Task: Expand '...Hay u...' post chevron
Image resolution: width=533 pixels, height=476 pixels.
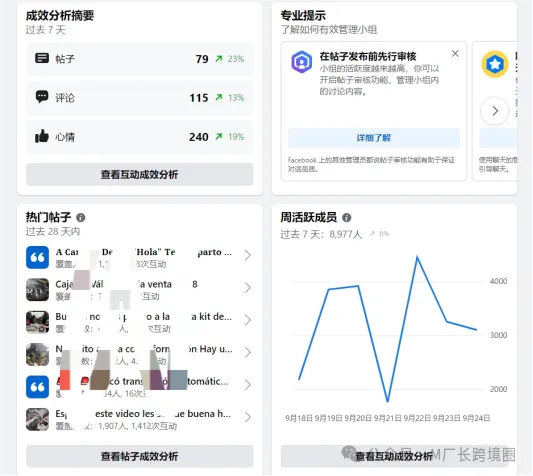Action: [248, 352]
